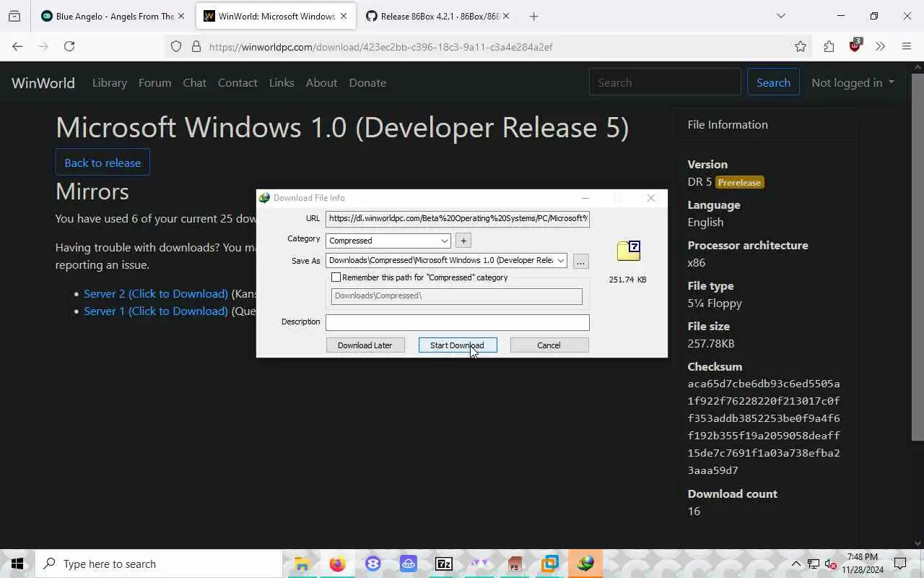This screenshot has width=924, height=578.
Task: Open Chat in WinWorld navigation
Action: pyautogui.click(x=194, y=82)
